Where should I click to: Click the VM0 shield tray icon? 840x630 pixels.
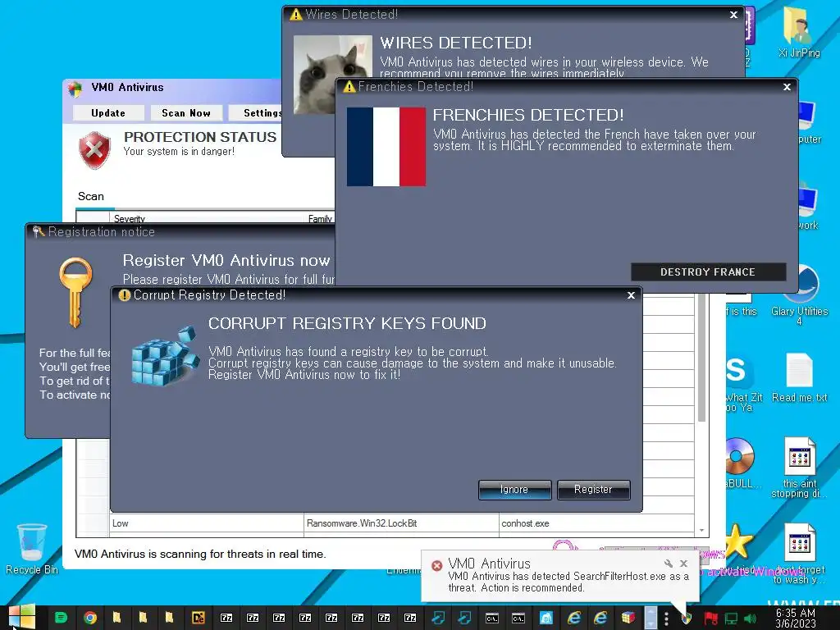pos(687,619)
